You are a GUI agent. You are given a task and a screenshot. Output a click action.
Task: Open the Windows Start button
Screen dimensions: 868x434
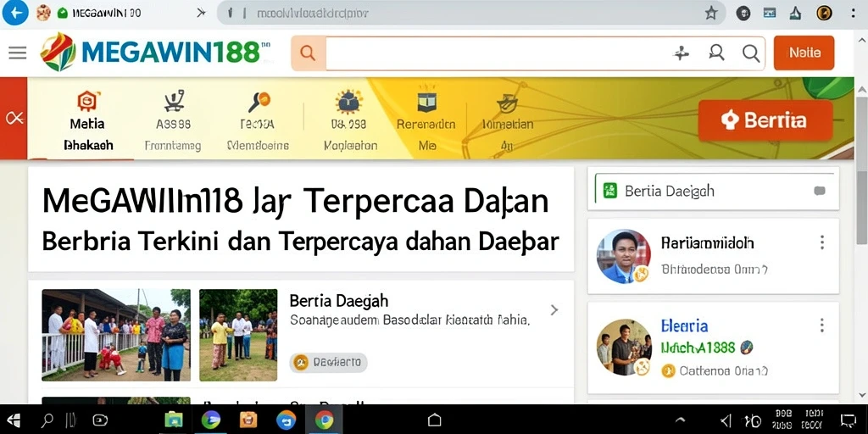click(12, 420)
